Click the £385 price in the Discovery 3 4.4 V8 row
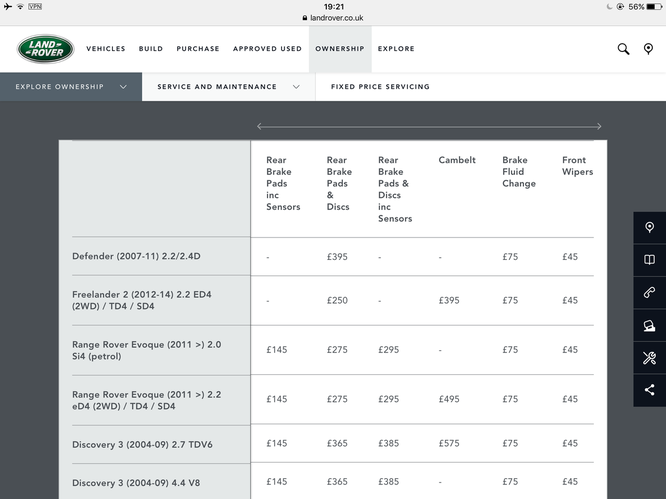666x499 pixels. 388,481
